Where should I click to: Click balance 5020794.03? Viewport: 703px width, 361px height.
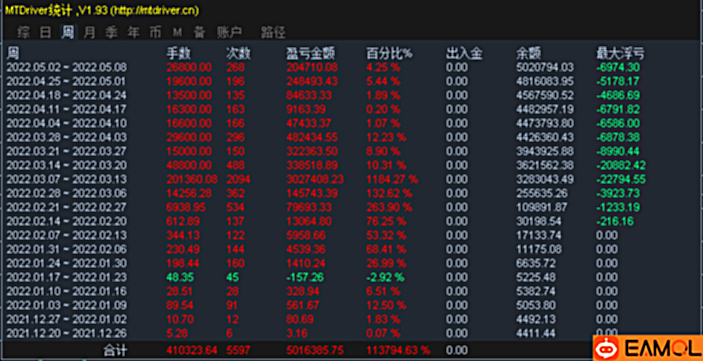click(545, 68)
